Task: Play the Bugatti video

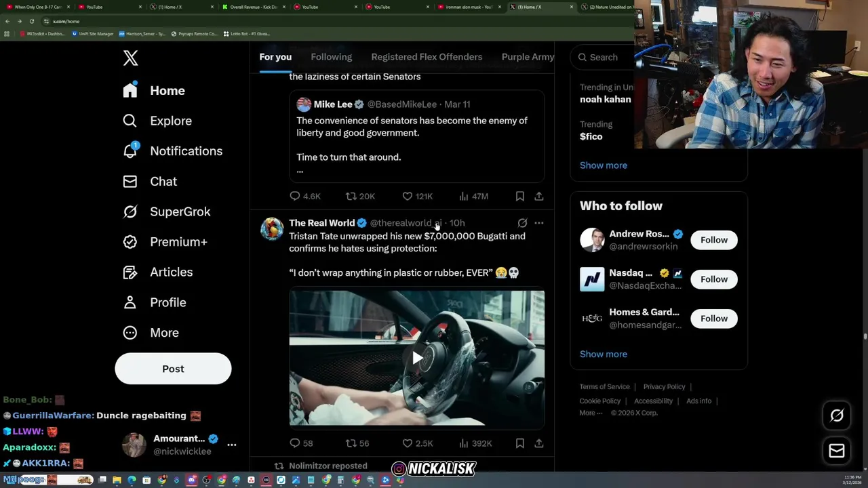Action: coord(417,359)
